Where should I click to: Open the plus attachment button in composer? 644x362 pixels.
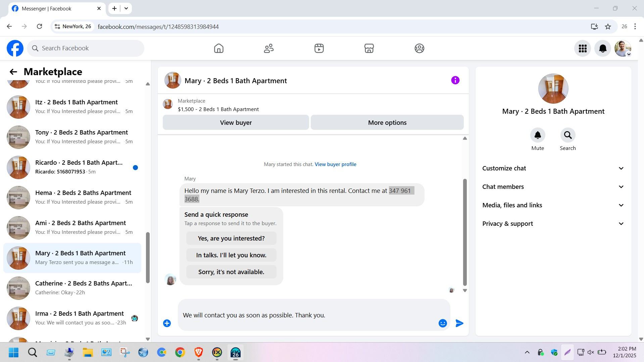pyautogui.click(x=167, y=323)
